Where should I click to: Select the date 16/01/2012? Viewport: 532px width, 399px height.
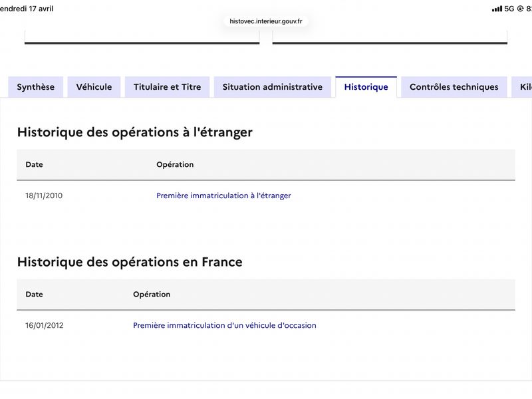pyautogui.click(x=44, y=325)
